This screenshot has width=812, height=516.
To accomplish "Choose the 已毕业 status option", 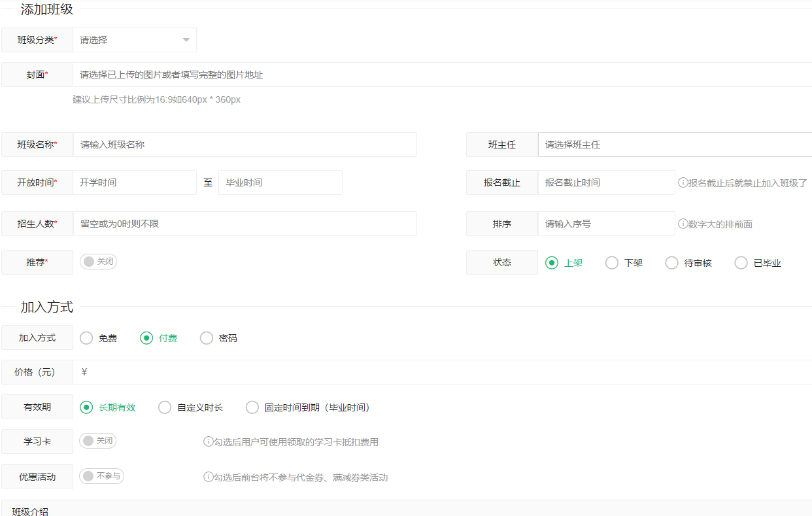I will pos(741,263).
